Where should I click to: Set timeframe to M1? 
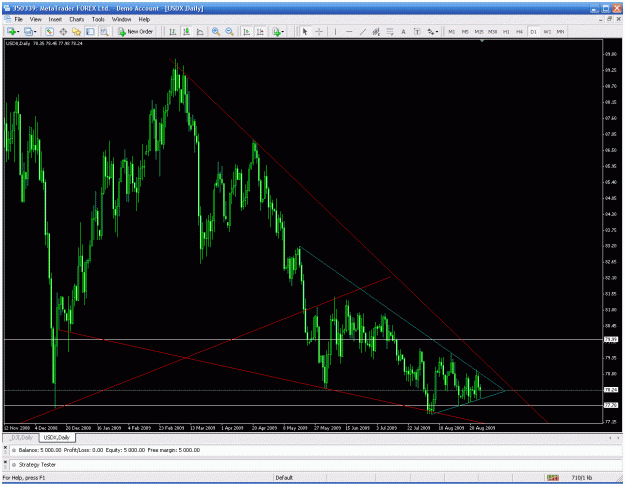452,31
